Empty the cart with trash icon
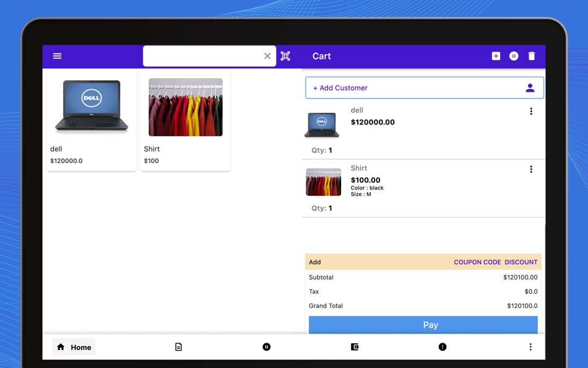The width and height of the screenshot is (588, 368). [x=532, y=56]
